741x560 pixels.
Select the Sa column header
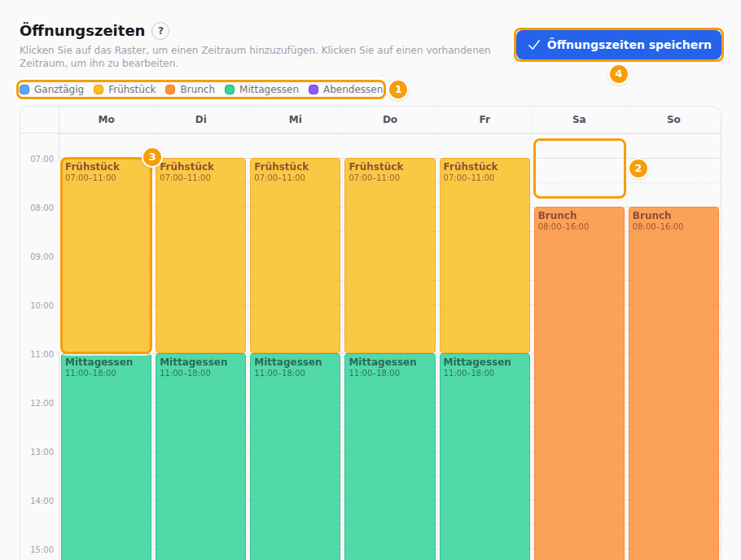tap(580, 120)
